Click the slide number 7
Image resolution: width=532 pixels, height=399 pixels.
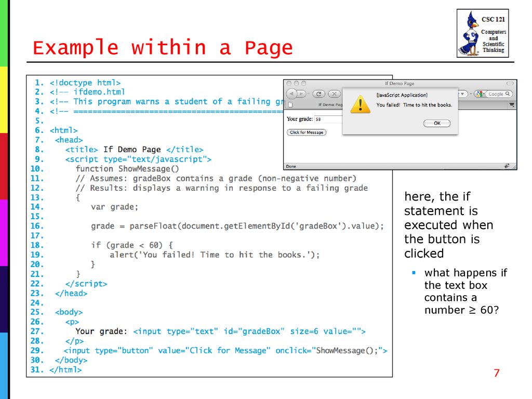tap(497, 373)
